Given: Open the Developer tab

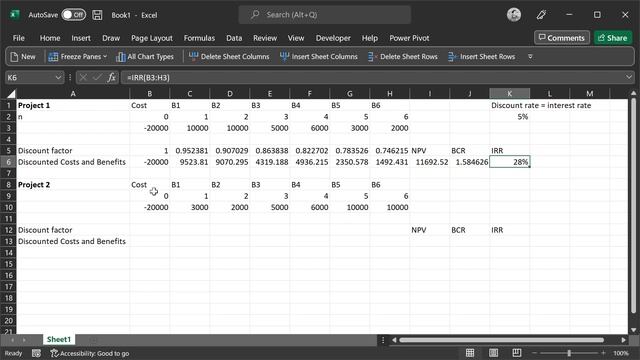Looking at the screenshot, I should 333,38.
